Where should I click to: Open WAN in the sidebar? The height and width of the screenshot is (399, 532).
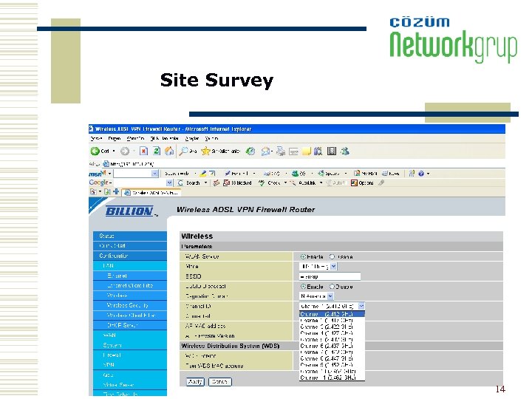(130, 335)
